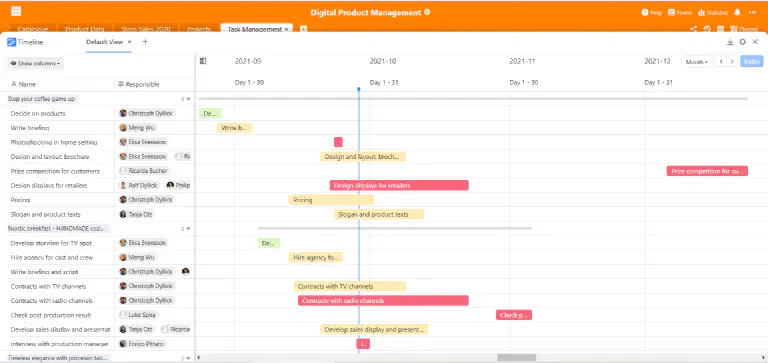Click Christoph Dyllick's avatar on Pricing row
Screen dimensions: 768x363
pyautogui.click(x=123, y=200)
